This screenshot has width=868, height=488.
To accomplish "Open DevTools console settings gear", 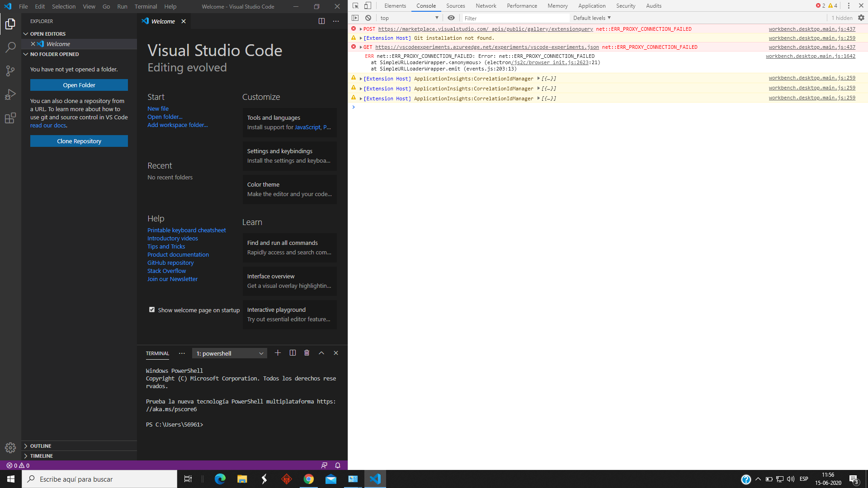I will 861,18.
